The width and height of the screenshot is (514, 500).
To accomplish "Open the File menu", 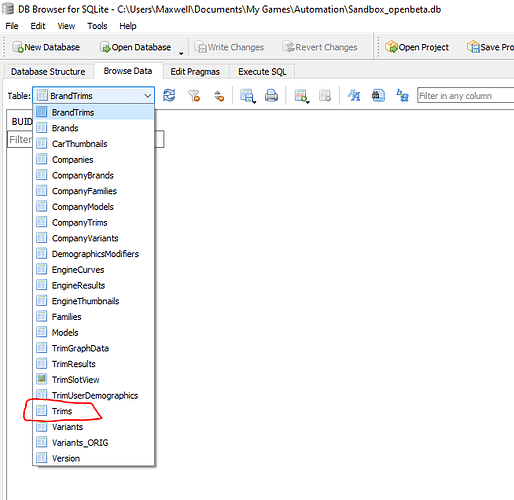I will [x=12, y=26].
